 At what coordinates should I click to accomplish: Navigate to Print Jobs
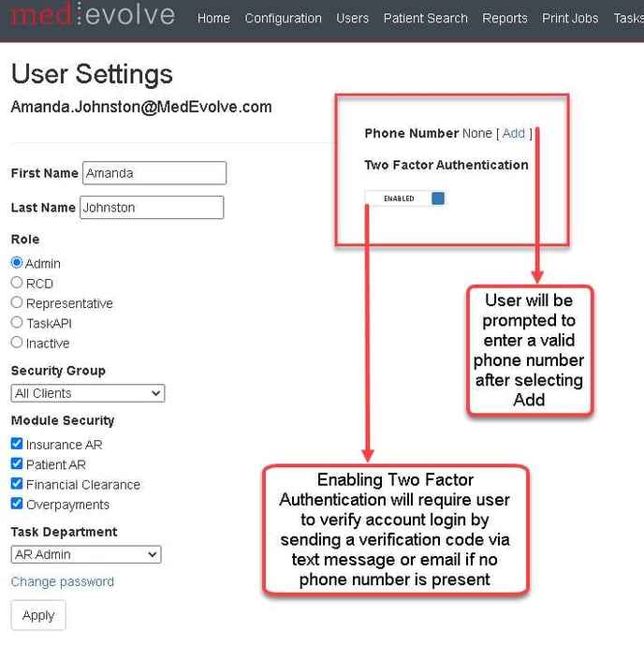click(570, 19)
